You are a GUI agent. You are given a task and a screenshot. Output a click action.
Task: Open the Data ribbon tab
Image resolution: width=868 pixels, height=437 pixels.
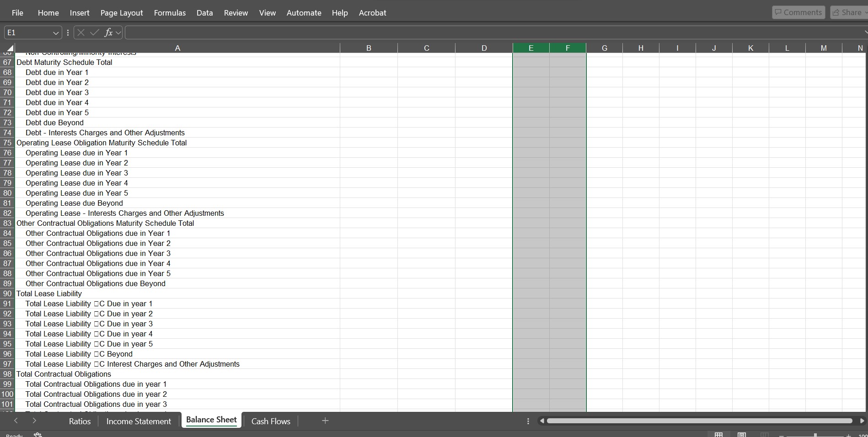205,13
